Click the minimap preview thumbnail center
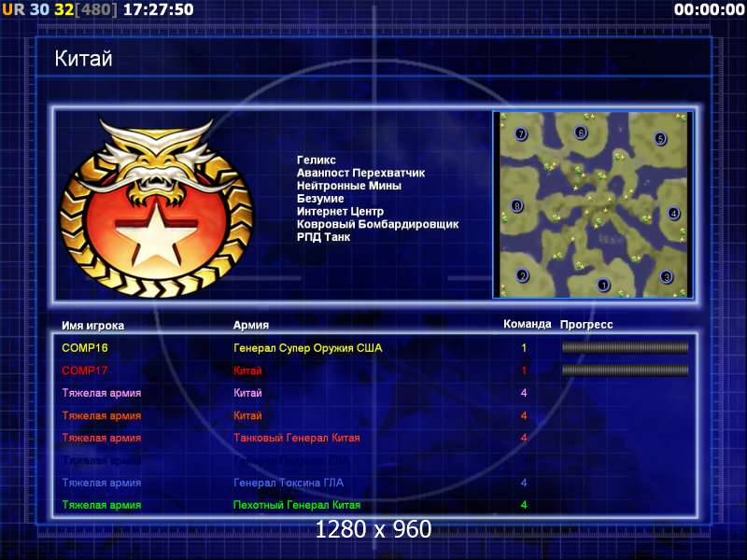Screen dimensions: 747x560 [x=593, y=204]
